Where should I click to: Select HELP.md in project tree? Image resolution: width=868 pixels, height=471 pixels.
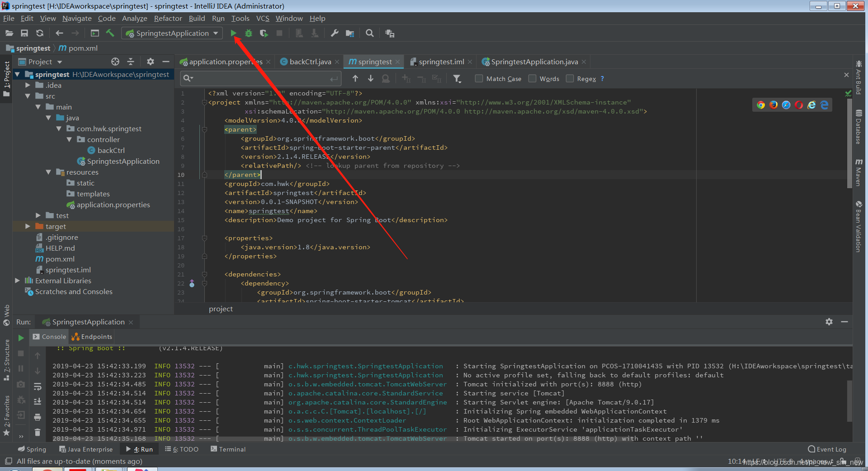[x=56, y=248]
